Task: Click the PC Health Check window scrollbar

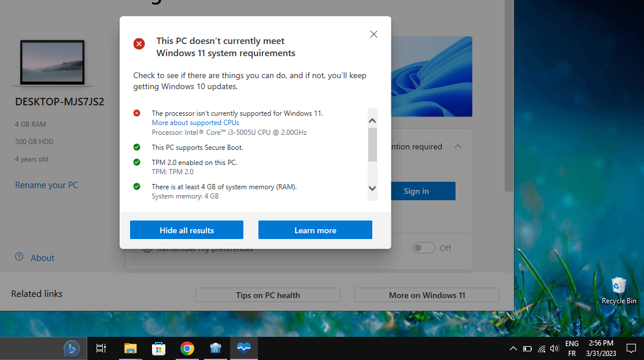Action: [509, 95]
